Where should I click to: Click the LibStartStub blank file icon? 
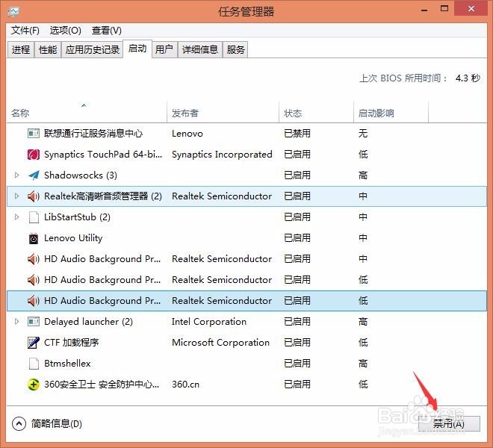[x=34, y=217]
